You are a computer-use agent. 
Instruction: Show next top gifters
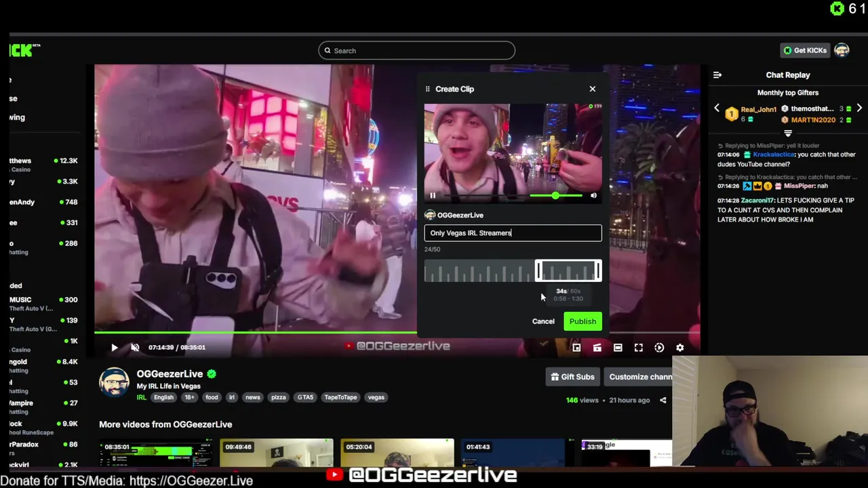[x=859, y=108]
